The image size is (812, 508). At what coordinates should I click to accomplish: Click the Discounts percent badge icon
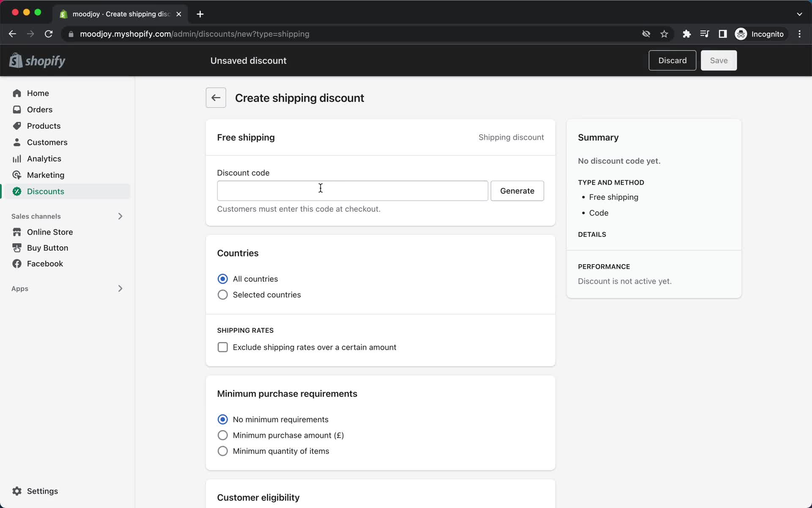(x=17, y=191)
